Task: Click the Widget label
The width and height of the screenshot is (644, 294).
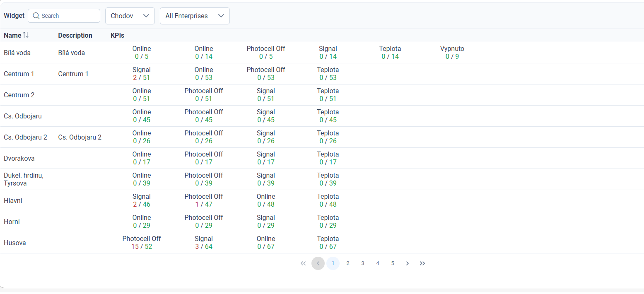Action: coord(14,16)
